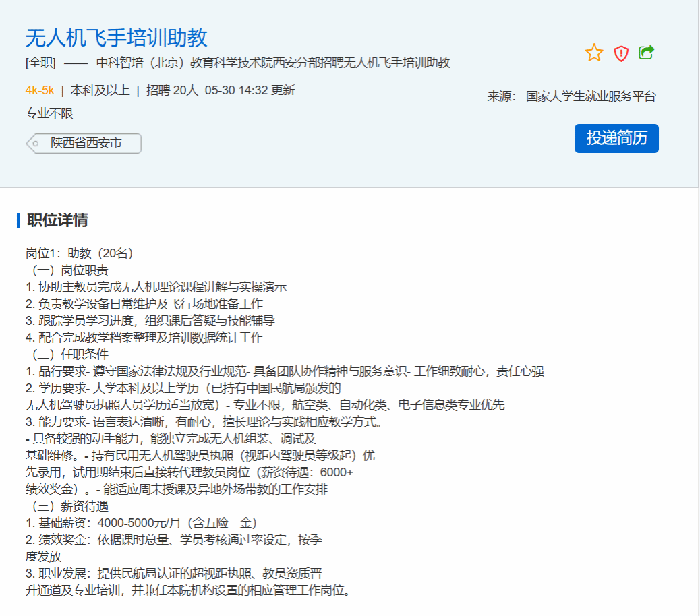Click the （一）岗位职责 subheading
The image size is (700, 616).
[x=67, y=270]
